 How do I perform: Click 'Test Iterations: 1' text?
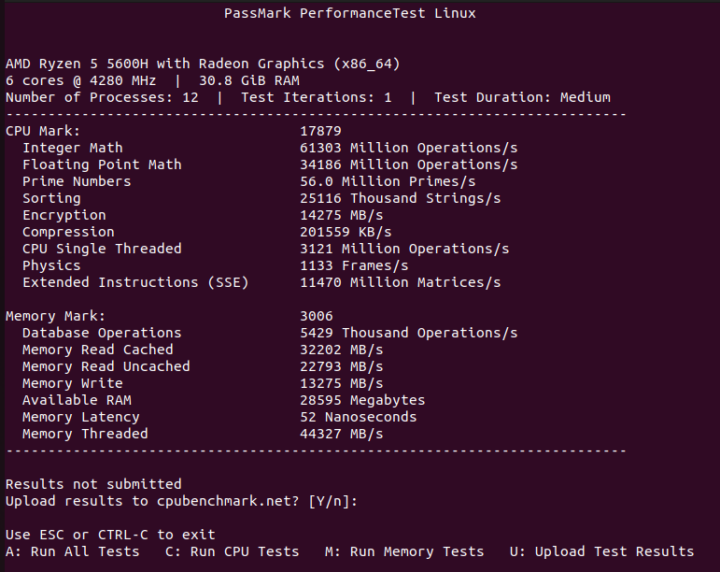click(x=316, y=97)
